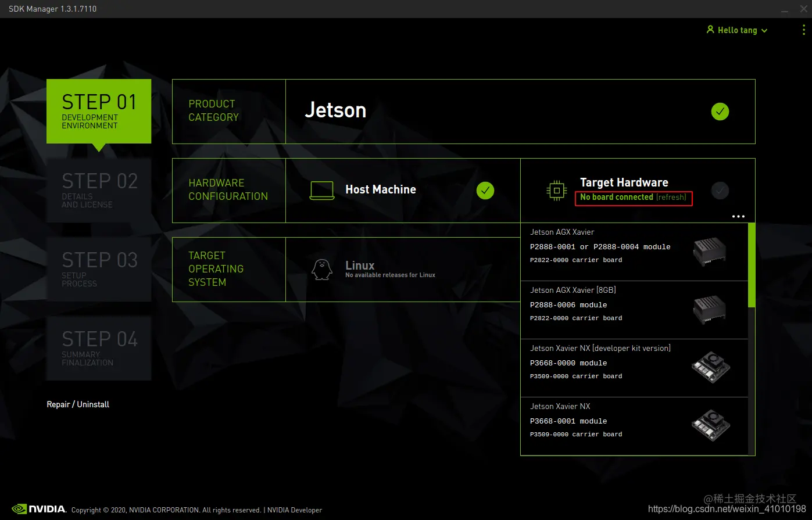
Task: Select the Jetson product category box
Action: tap(520, 112)
